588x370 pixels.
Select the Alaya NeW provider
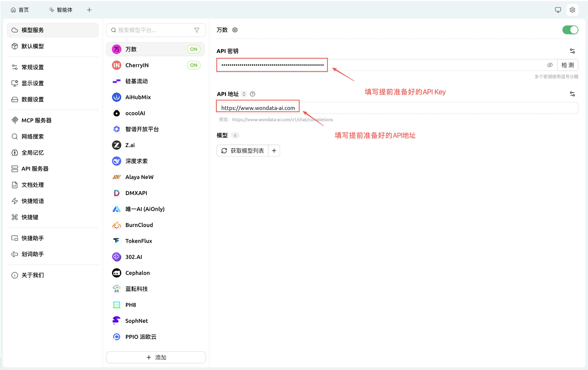click(155, 177)
